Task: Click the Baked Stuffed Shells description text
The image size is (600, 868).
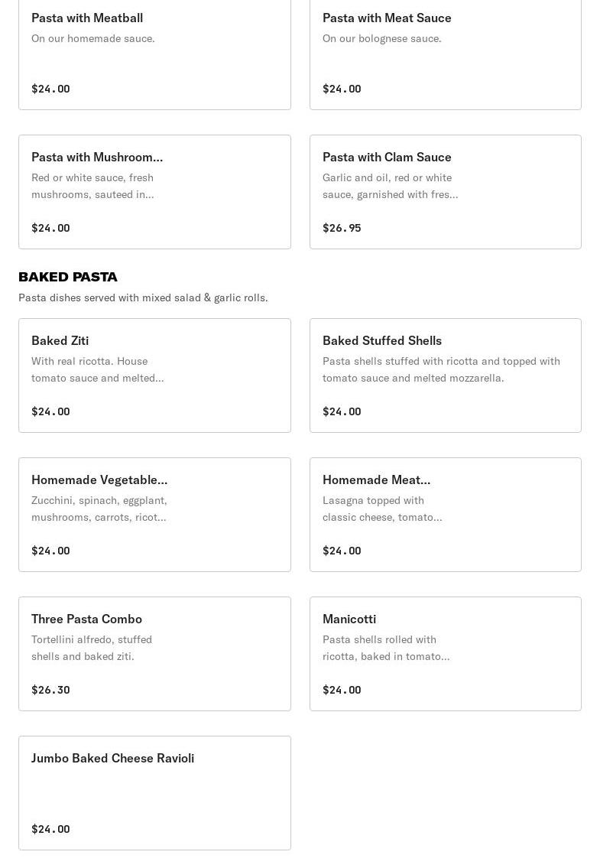Action: tap(441, 369)
